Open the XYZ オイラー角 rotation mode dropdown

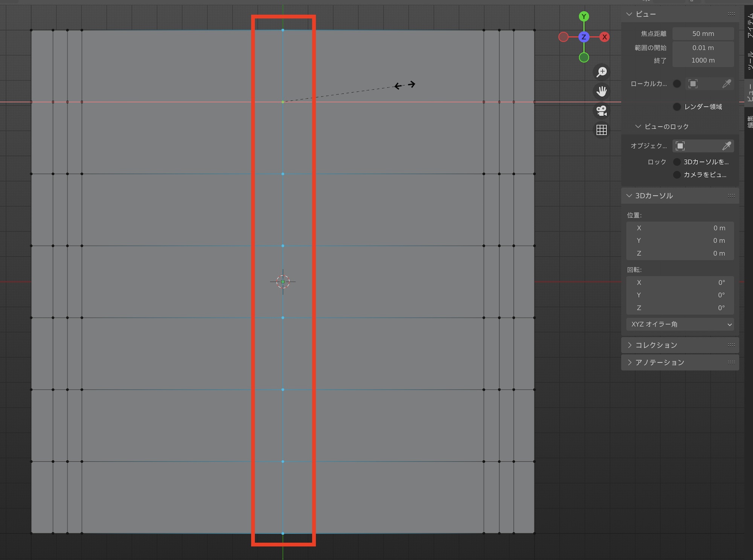[x=680, y=324]
